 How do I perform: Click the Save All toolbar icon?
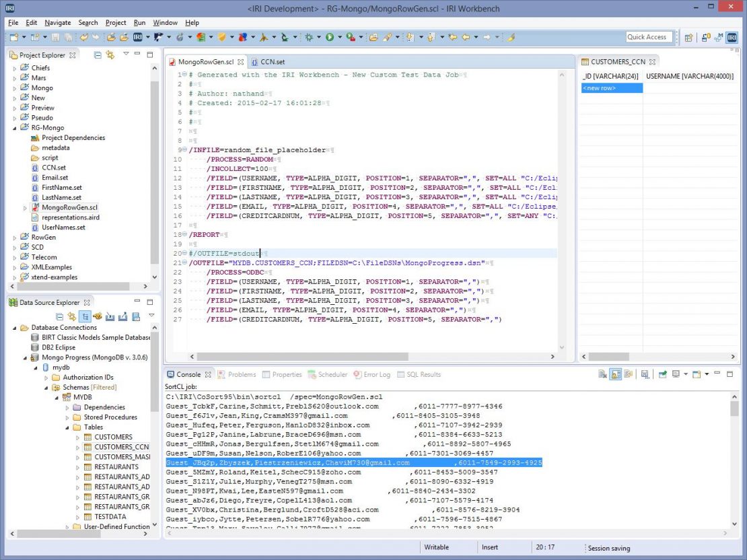[x=68, y=37]
